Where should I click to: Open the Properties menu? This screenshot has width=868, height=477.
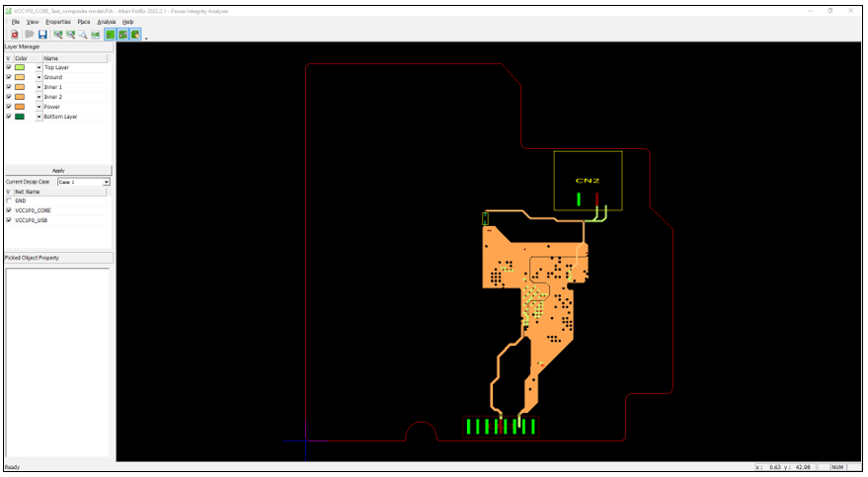click(x=58, y=21)
